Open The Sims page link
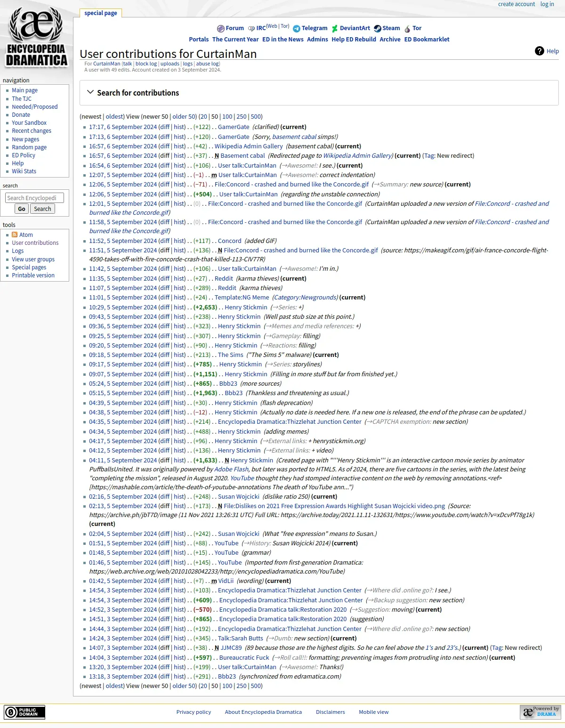The height and width of the screenshot is (728, 565). (x=231, y=355)
